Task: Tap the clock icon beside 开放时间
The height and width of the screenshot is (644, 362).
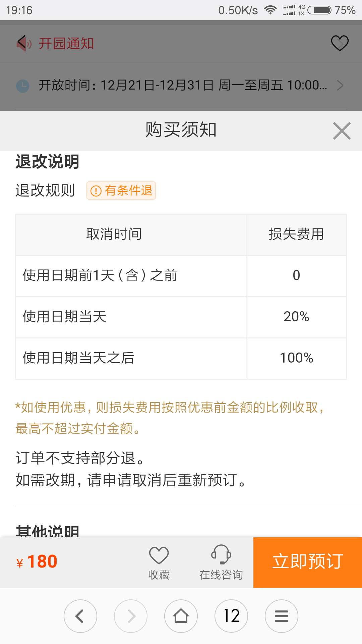Action: pos(23,86)
